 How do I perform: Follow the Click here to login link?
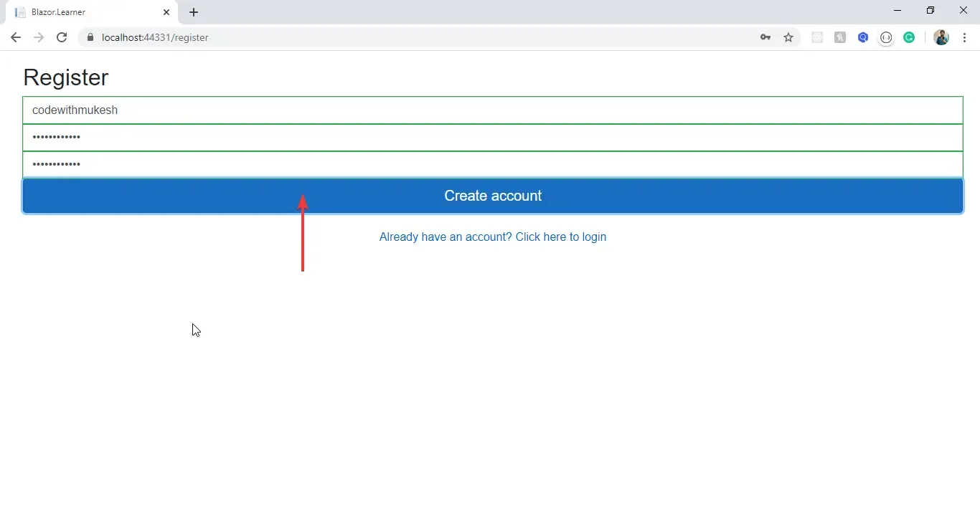(560, 237)
